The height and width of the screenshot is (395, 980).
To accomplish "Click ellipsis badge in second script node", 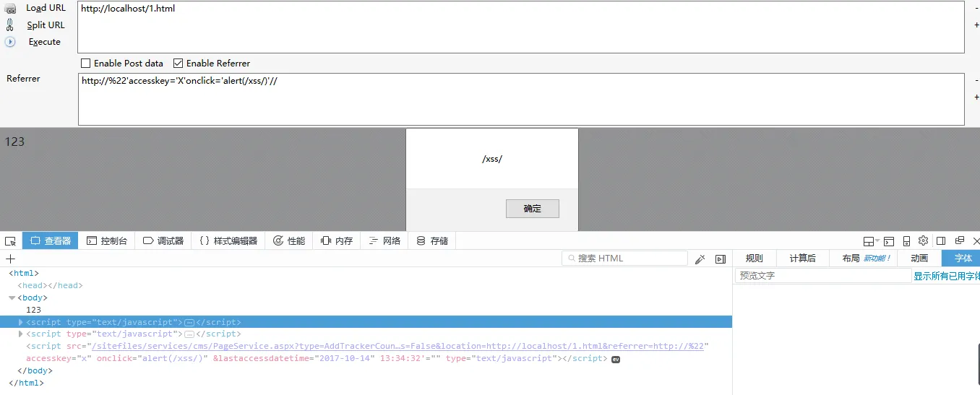I will [x=189, y=334].
